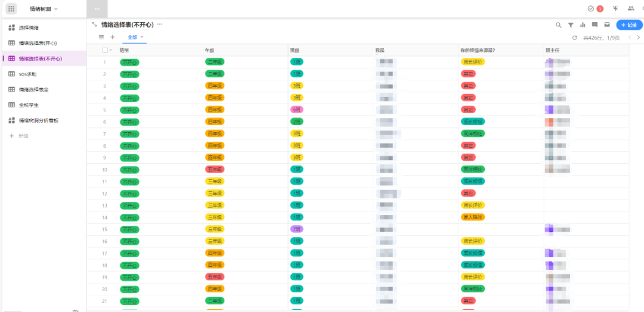This screenshot has height=312, width=644.
Task: Click the 五年级 tag in row 10
Action: click(x=215, y=169)
